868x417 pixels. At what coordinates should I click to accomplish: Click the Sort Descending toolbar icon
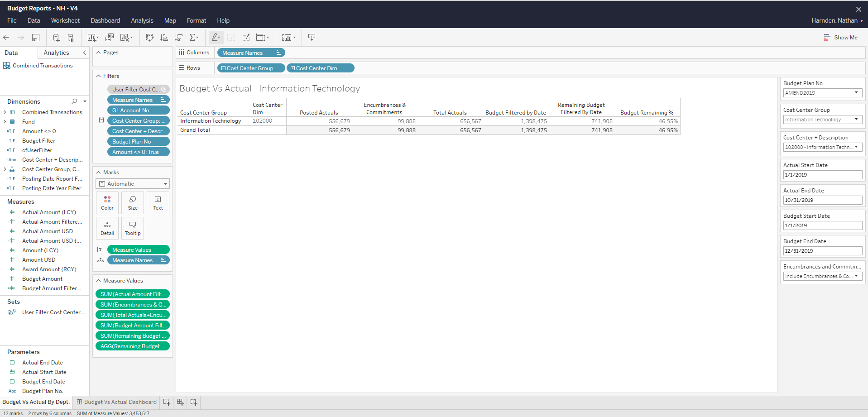tap(178, 37)
